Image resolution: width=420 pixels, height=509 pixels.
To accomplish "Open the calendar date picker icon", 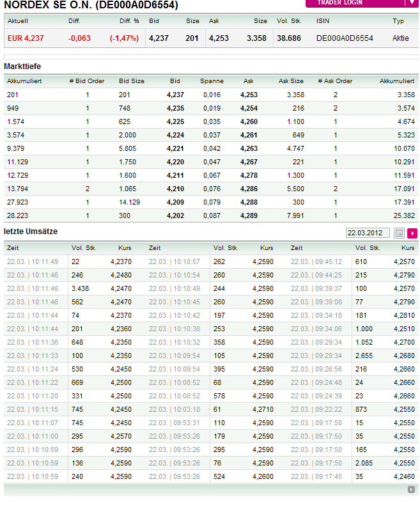I will point(400,233).
